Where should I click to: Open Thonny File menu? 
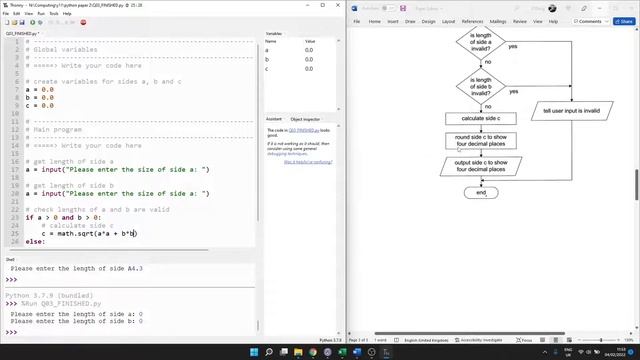click(x=6, y=13)
